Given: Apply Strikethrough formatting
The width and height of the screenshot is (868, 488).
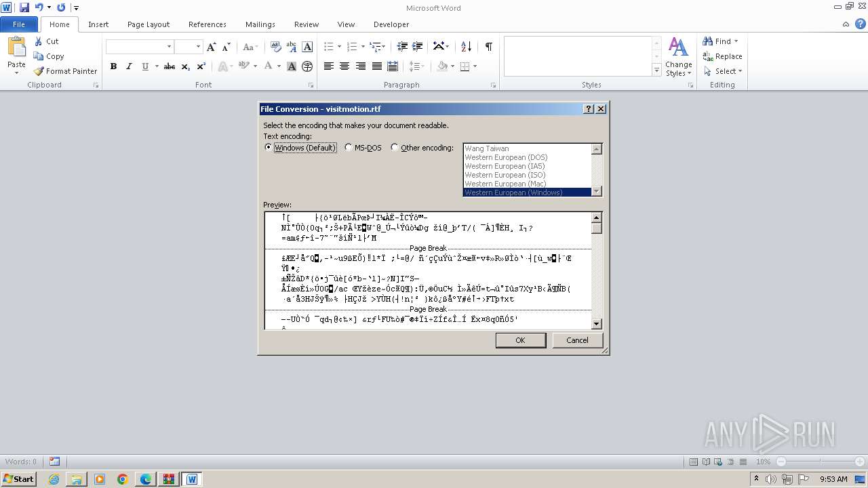Looking at the screenshot, I should click(170, 66).
